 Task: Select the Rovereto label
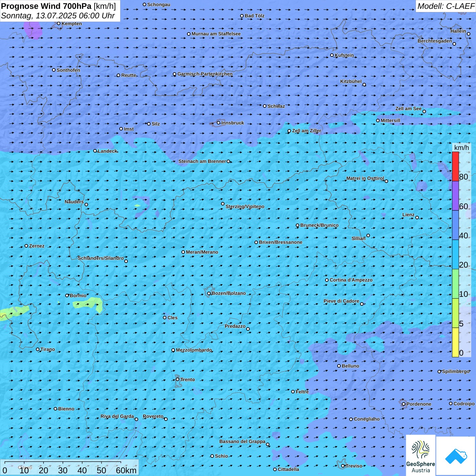(x=153, y=416)
